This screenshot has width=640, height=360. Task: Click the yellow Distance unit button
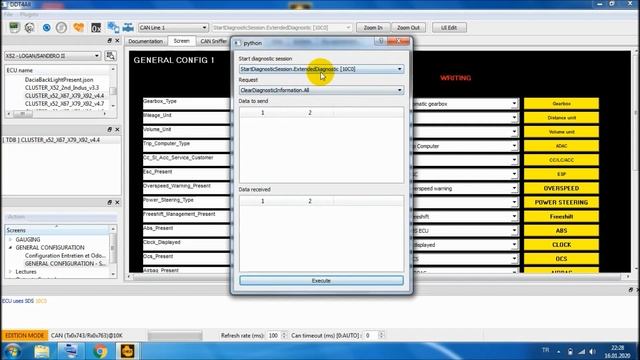561,118
